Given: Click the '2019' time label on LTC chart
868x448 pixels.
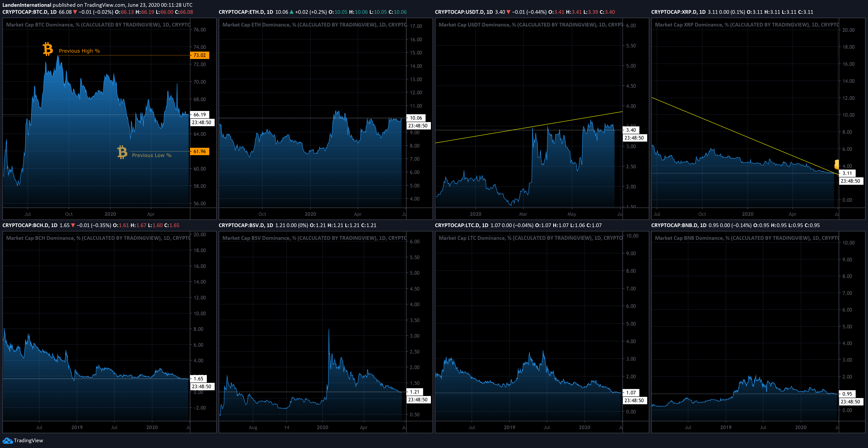Looking at the screenshot, I should (x=509, y=427).
